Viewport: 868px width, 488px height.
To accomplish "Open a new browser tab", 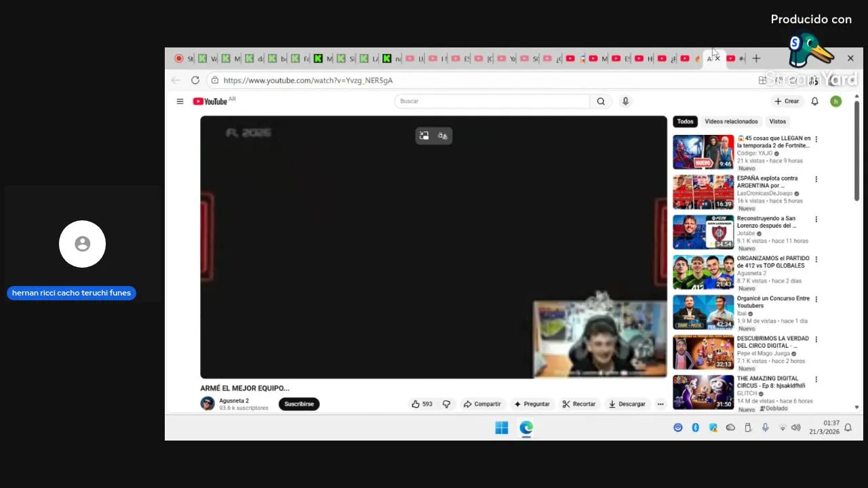I will 756,58.
